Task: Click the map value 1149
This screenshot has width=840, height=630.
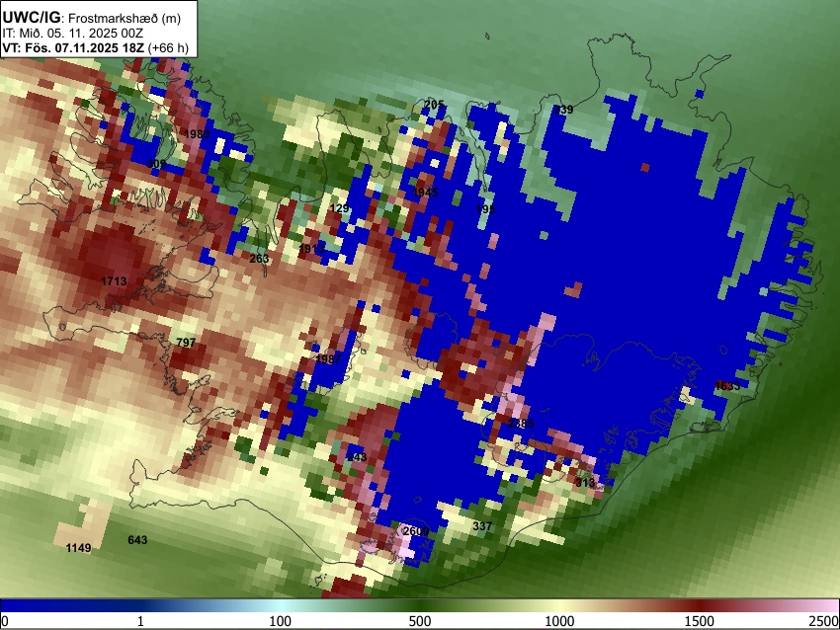Action: point(78,548)
